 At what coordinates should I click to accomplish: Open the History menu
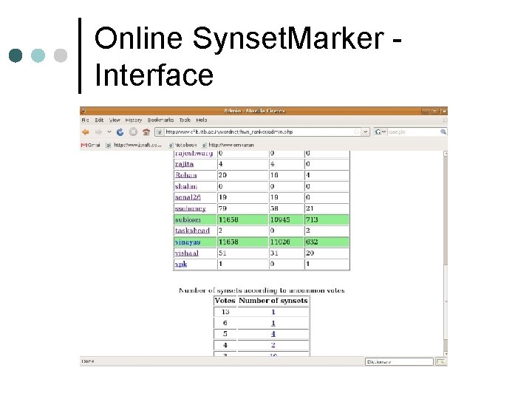[134, 120]
